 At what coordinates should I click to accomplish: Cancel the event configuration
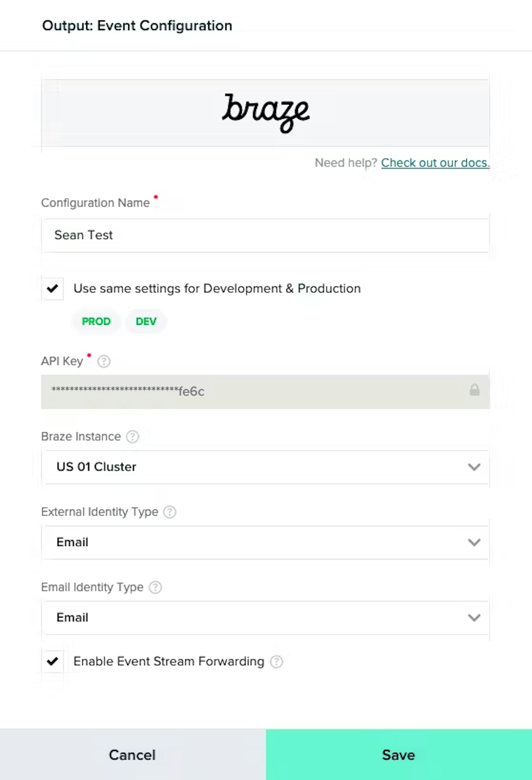pos(132,755)
